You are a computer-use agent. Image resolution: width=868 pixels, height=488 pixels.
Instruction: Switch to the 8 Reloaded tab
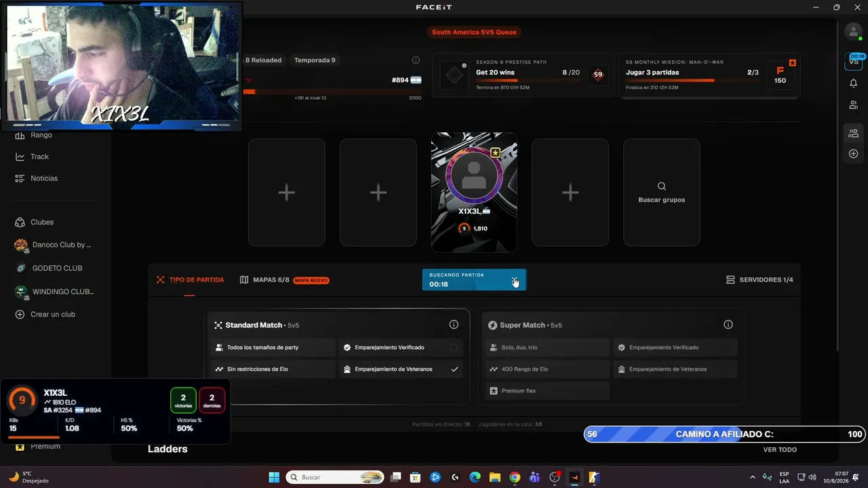coord(263,60)
